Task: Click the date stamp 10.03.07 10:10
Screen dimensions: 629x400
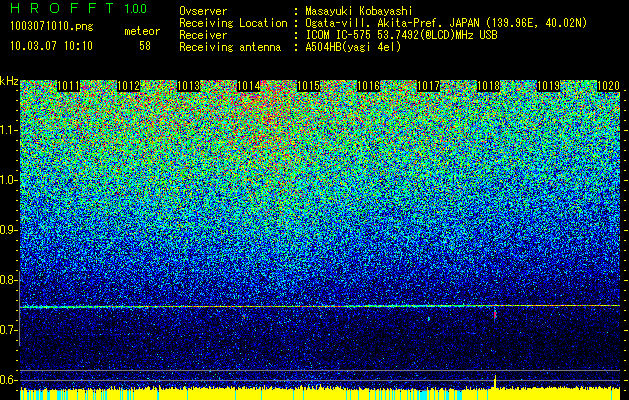Action: click(51, 45)
